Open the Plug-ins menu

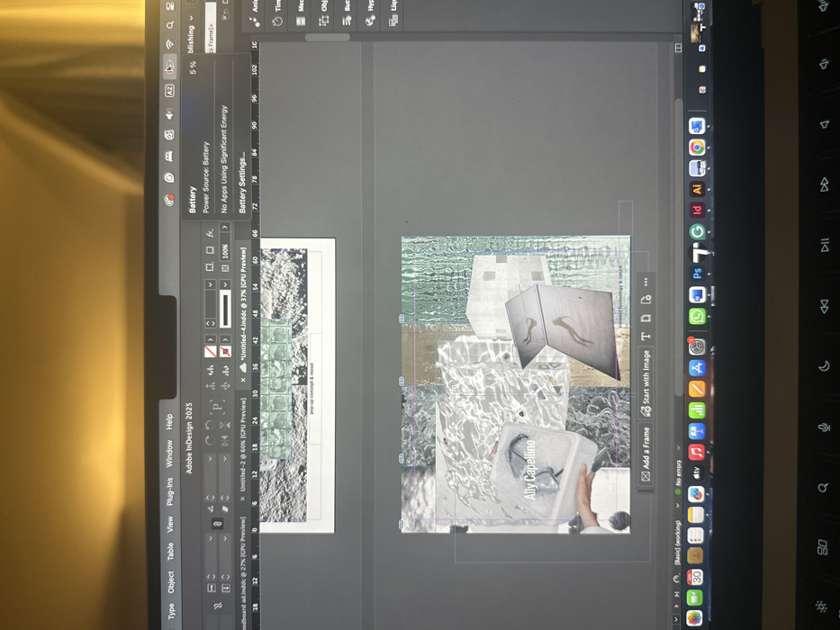pos(170,491)
